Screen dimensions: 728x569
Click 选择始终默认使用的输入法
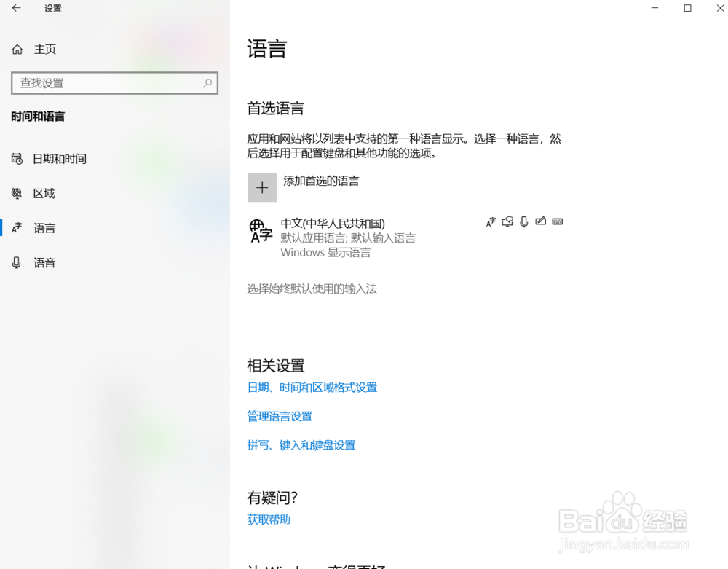click(312, 289)
